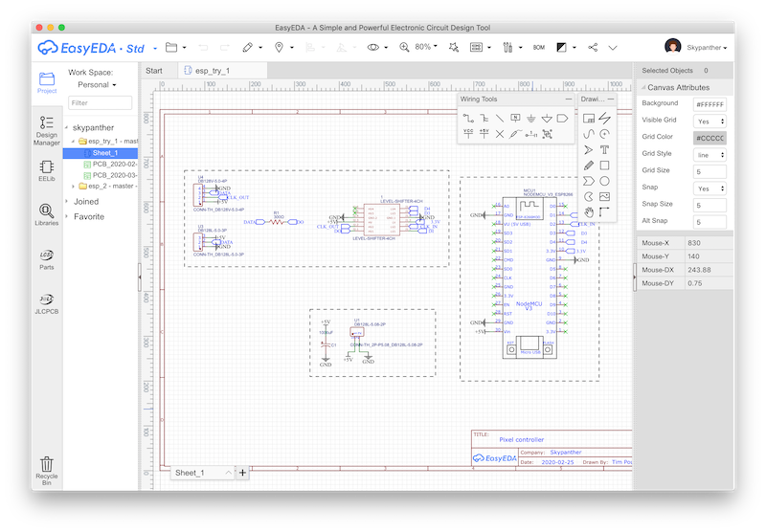Screen dimensions: 766x532
Task: Minimize the Drawing Tools panel
Action: [611, 100]
